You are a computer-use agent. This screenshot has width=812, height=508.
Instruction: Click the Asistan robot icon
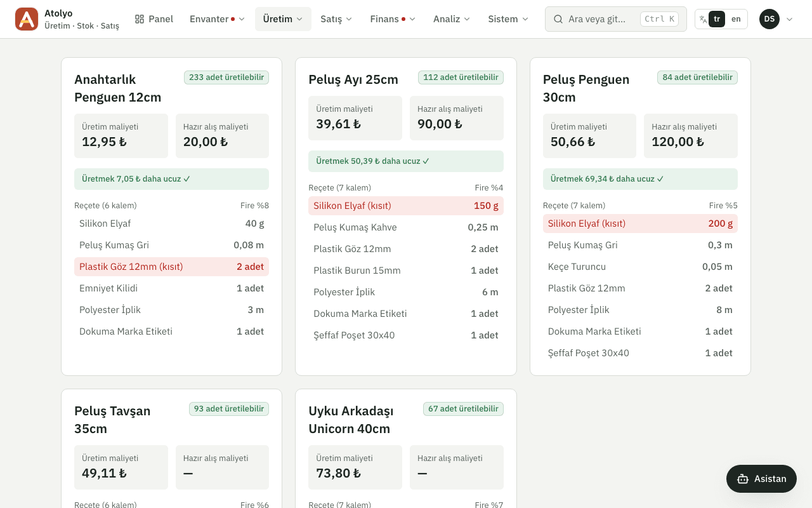click(743, 479)
